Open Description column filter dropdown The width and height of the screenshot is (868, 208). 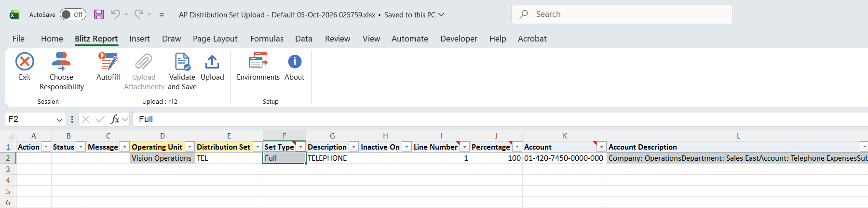tap(354, 147)
